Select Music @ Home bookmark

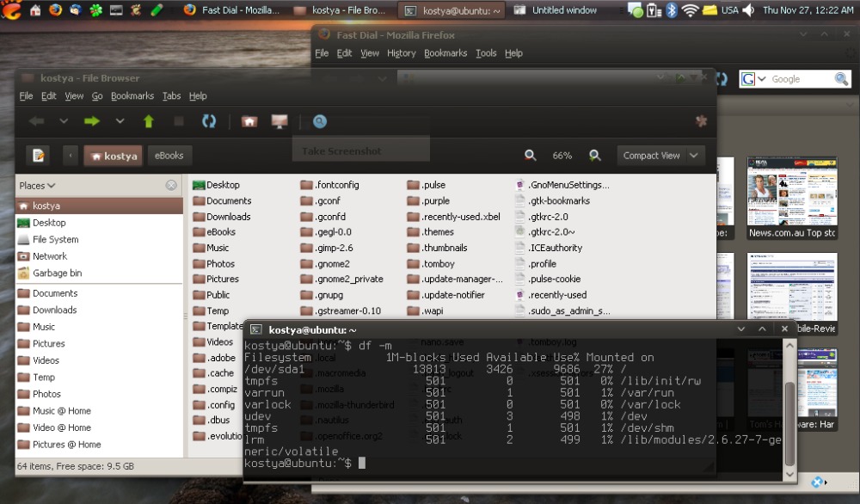[99, 411]
